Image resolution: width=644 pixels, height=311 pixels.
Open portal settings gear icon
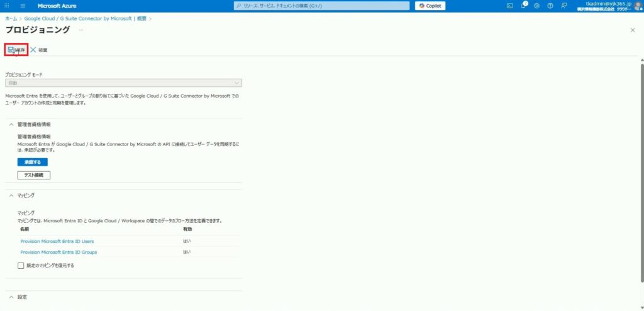(536, 6)
